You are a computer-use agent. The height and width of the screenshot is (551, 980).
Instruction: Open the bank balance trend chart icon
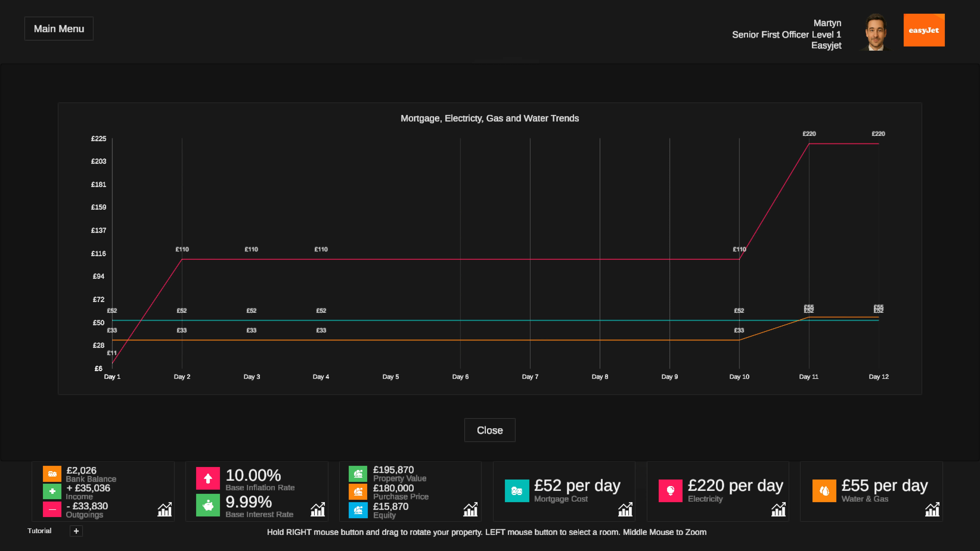point(165,509)
